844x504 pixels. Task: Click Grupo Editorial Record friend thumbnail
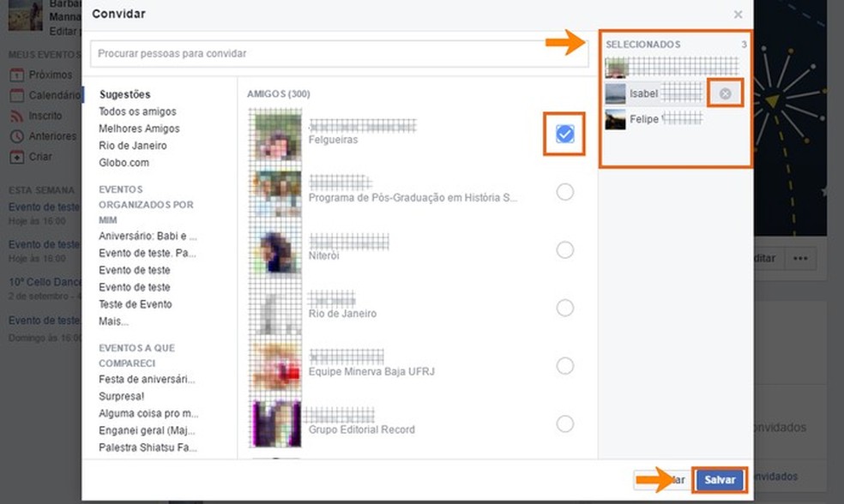(275, 423)
